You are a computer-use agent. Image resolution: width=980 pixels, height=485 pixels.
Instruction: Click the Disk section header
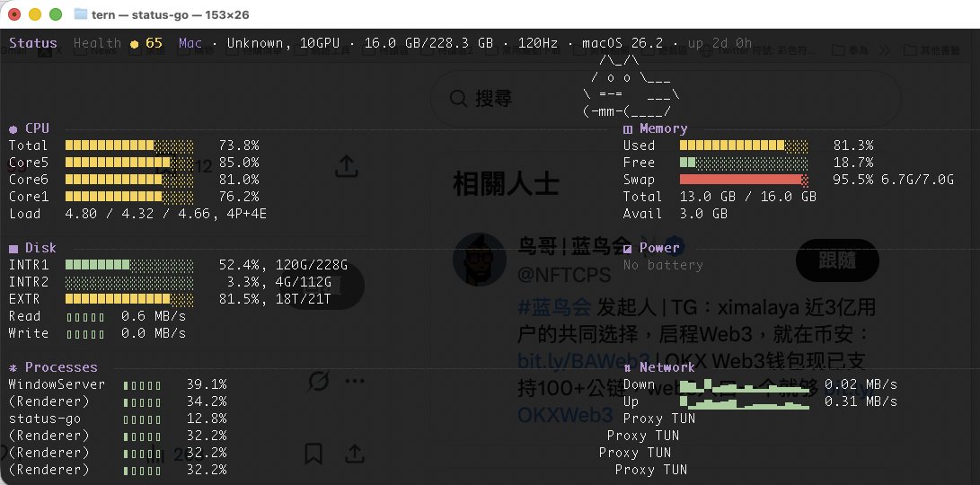pyautogui.click(x=32, y=248)
